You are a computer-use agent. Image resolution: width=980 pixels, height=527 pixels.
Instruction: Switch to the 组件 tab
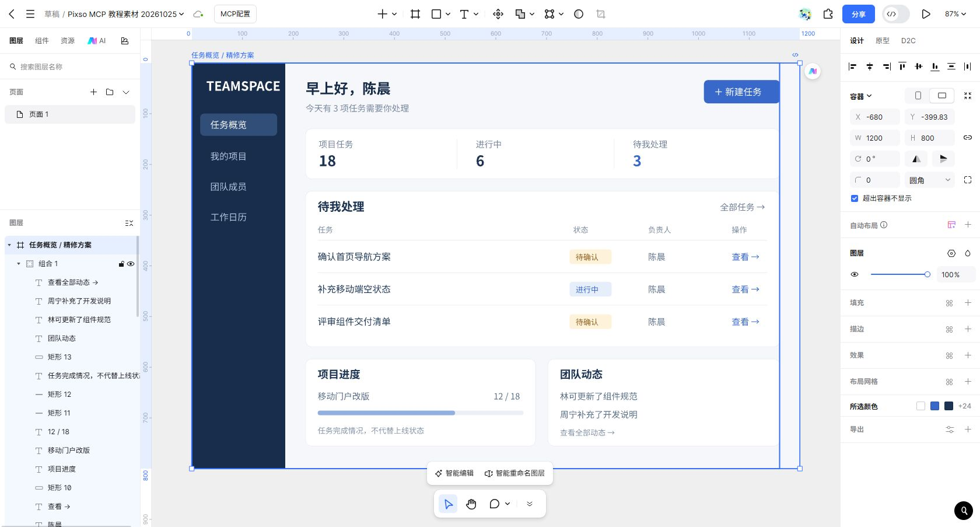point(42,41)
